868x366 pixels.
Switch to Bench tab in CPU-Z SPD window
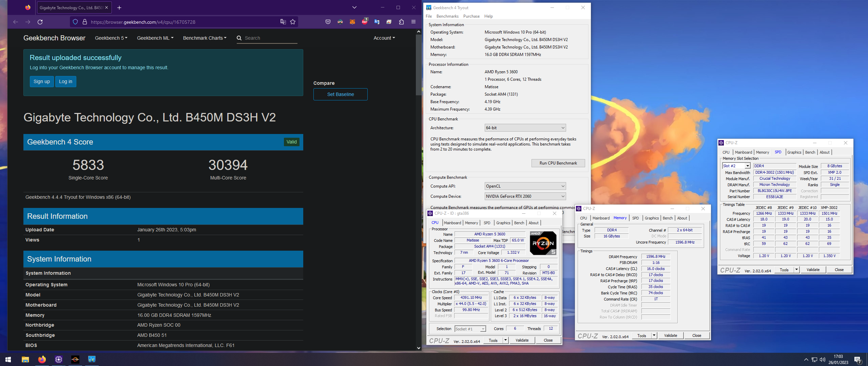point(810,152)
